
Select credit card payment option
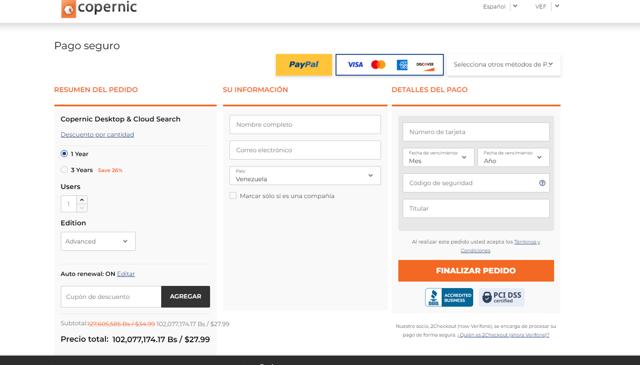click(x=389, y=65)
